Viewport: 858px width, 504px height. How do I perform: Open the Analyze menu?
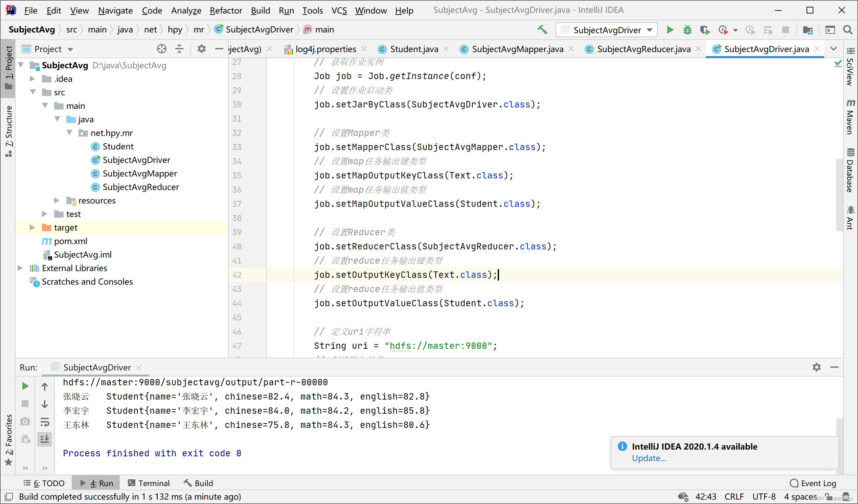point(186,10)
